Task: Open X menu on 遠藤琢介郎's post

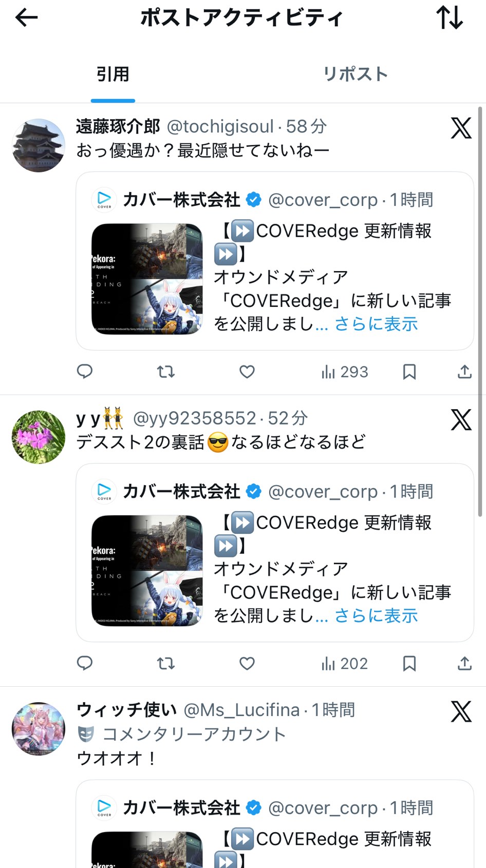Action: (461, 128)
